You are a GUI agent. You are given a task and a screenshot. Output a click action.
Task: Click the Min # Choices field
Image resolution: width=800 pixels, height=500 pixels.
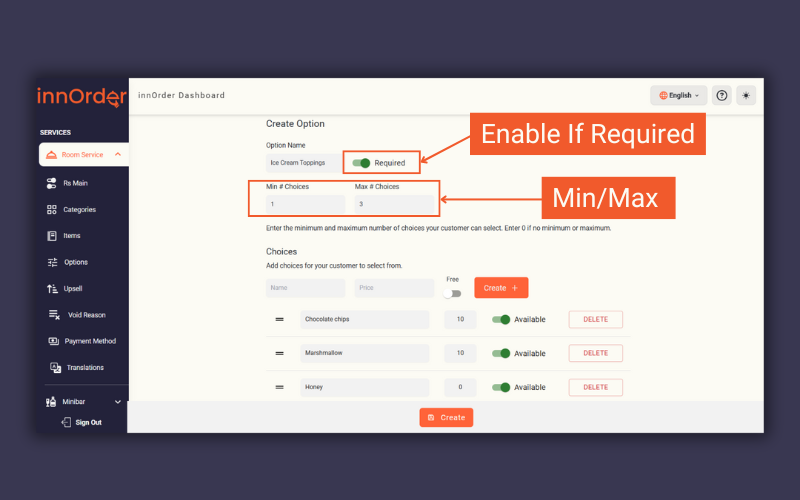tap(305, 204)
